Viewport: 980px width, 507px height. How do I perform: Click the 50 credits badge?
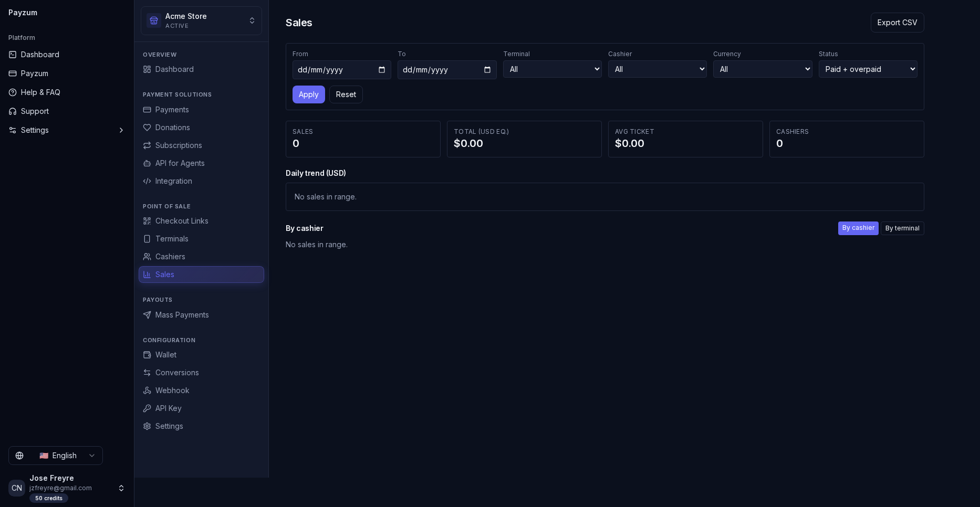[49, 498]
